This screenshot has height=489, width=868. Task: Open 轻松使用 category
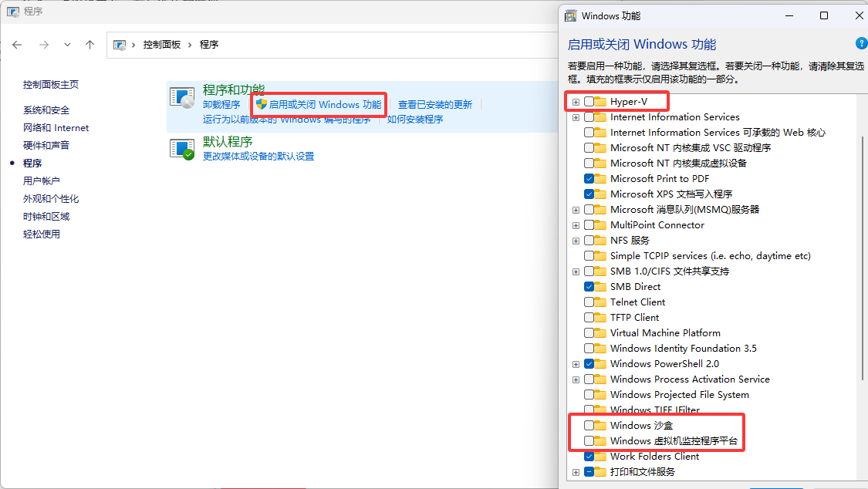tap(42, 234)
